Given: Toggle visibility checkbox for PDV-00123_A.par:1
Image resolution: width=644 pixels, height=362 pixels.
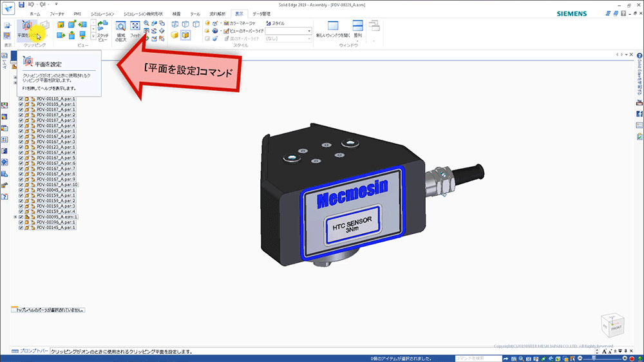Looking at the screenshot, I should click(x=21, y=148).
